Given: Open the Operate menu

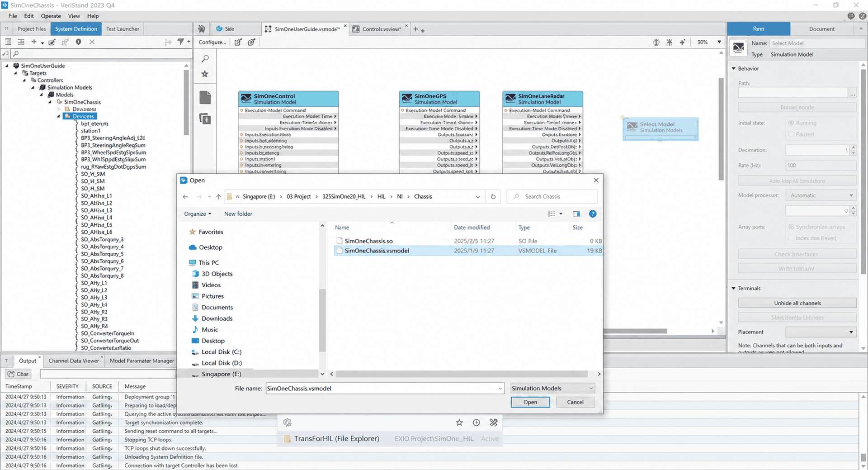Looking at the screenshot, I should (51, 16).
